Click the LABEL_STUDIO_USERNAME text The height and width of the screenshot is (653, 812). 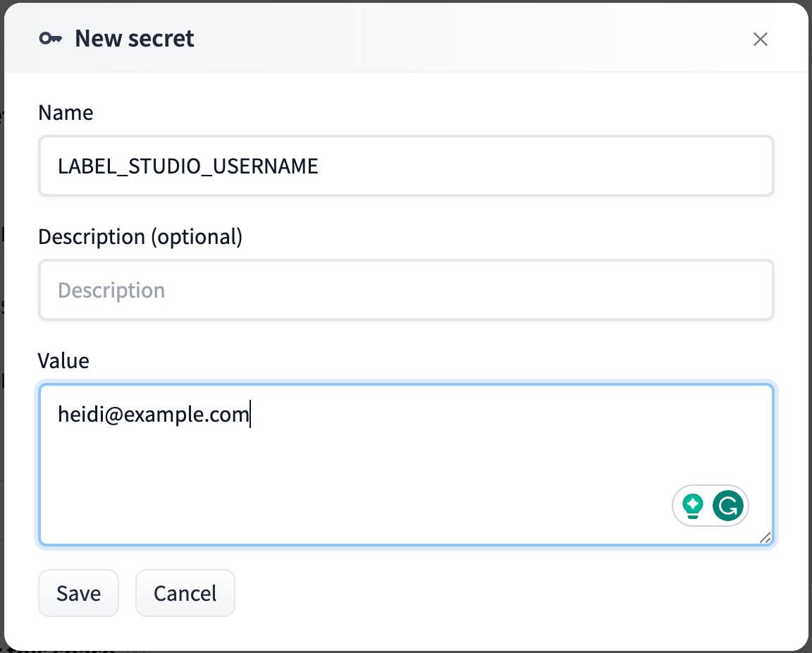[188, 166]
